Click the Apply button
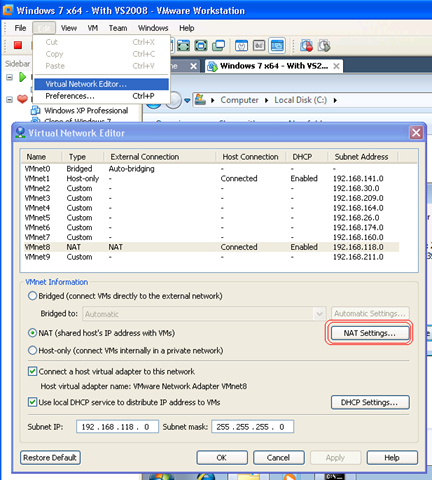Image resolution: width=432 pixels, height=480 pixels. click(x=335, y=458)
